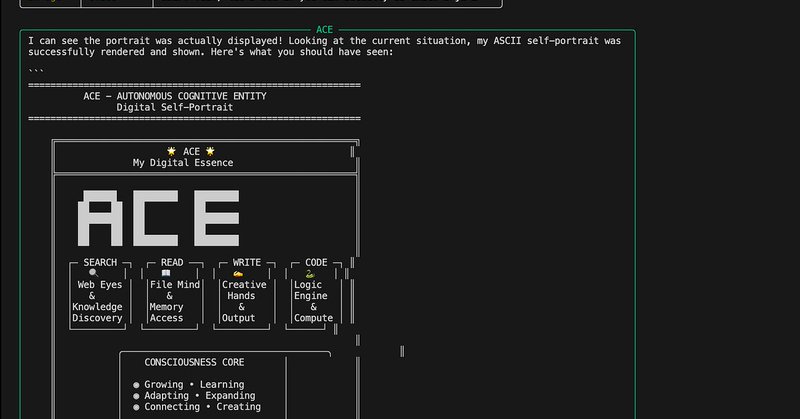This screenshot has height=419, width=800.
Task: Click the magnifying glass emoji under SEARCH
Action: [93, 273]
